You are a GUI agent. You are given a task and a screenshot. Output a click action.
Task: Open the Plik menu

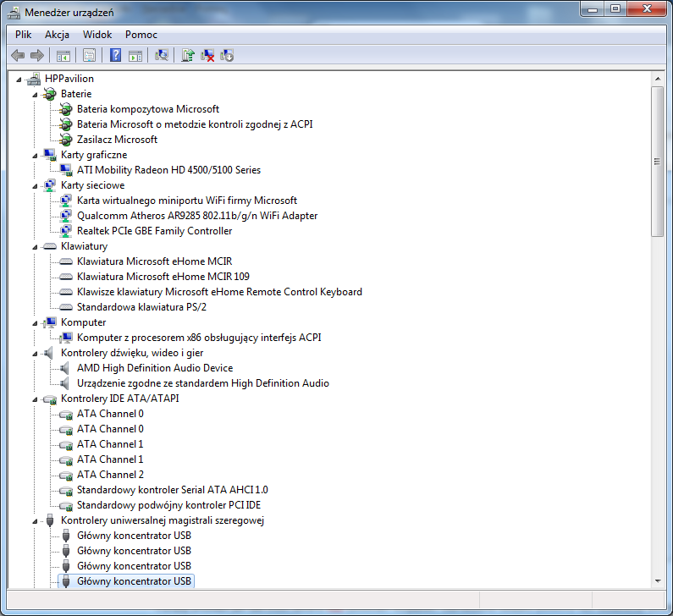pos(23,35)
